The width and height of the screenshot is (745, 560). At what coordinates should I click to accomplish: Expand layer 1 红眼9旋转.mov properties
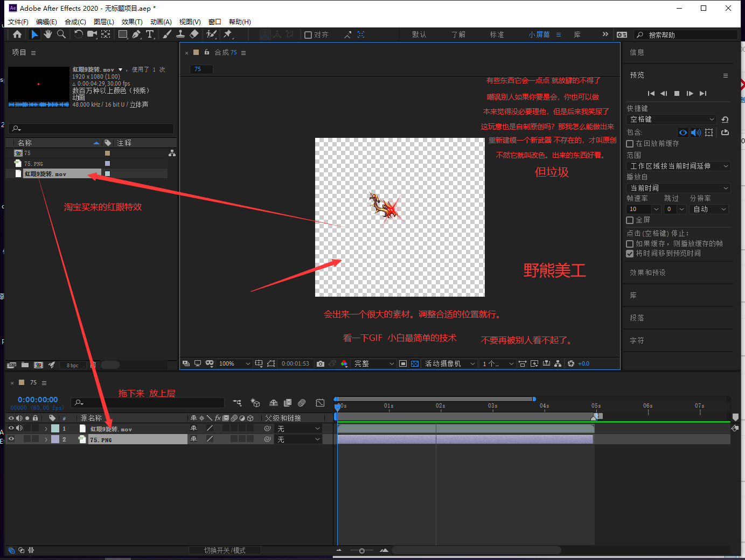click(x=46, y=429)
